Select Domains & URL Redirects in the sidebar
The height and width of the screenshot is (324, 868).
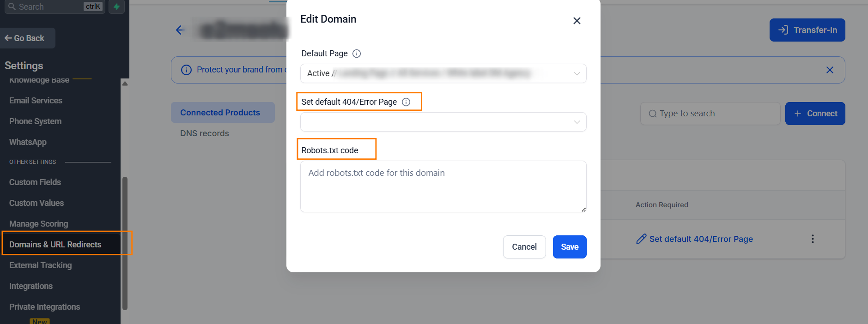pyautogui.click(x=55, y=244)
